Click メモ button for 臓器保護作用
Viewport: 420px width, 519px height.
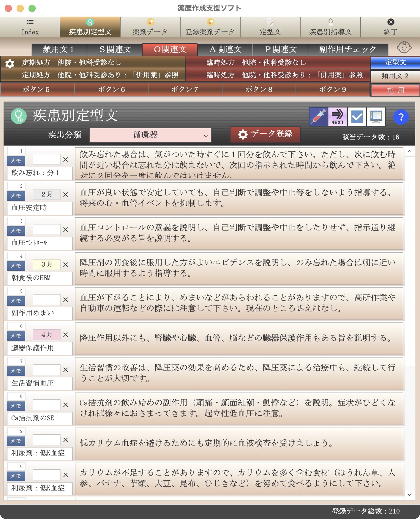pos(16,336)
